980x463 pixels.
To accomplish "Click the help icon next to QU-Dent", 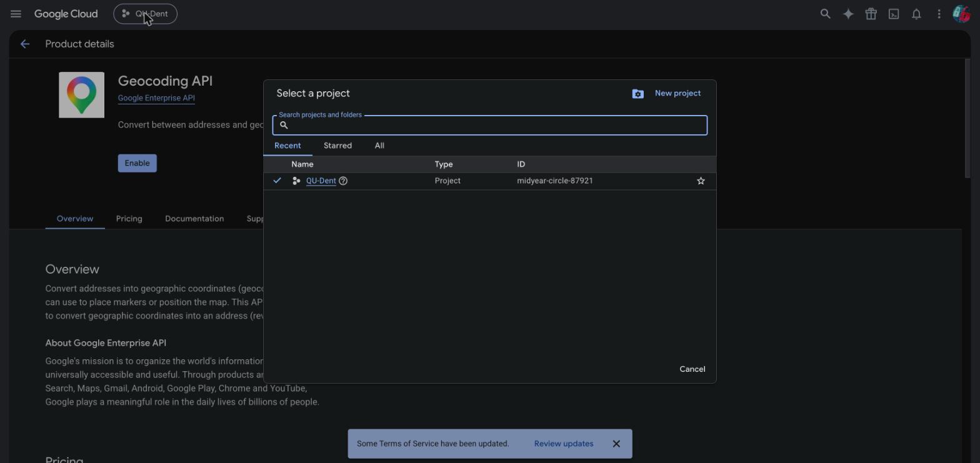I will coord(343,181).
